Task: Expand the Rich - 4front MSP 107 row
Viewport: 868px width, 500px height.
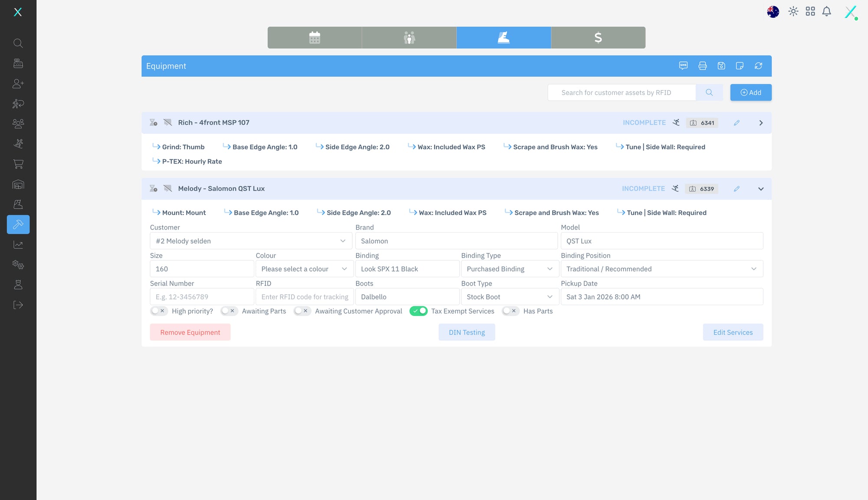Action: [x=760, y=123]
